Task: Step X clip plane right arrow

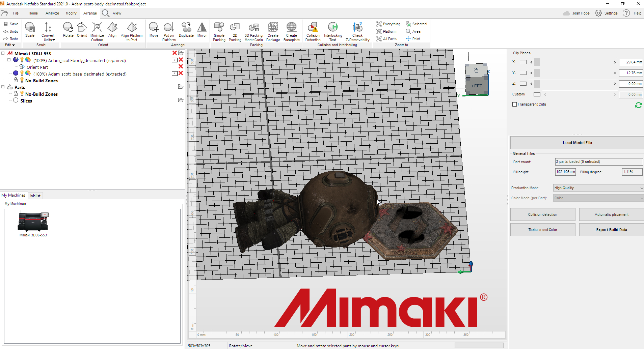Action: 615,62
